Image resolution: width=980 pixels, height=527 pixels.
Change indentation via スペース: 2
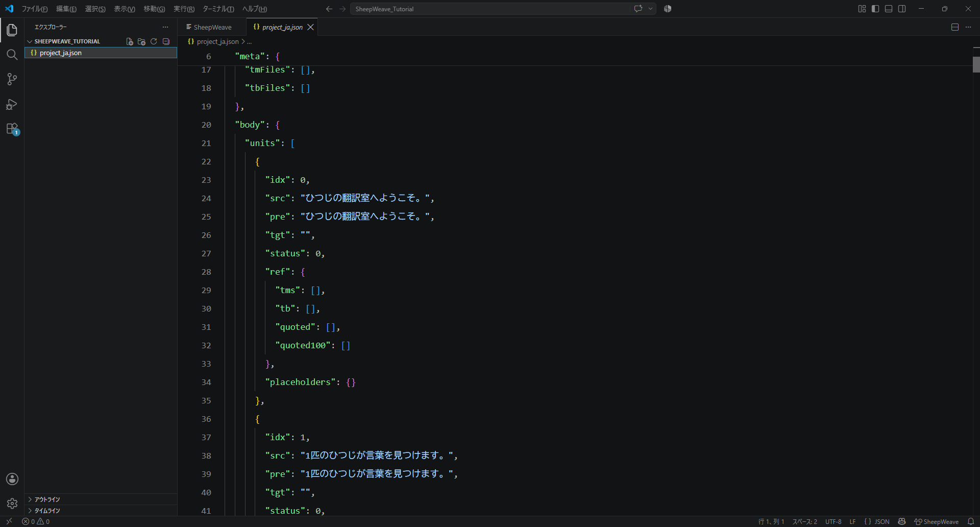[804, 521]
